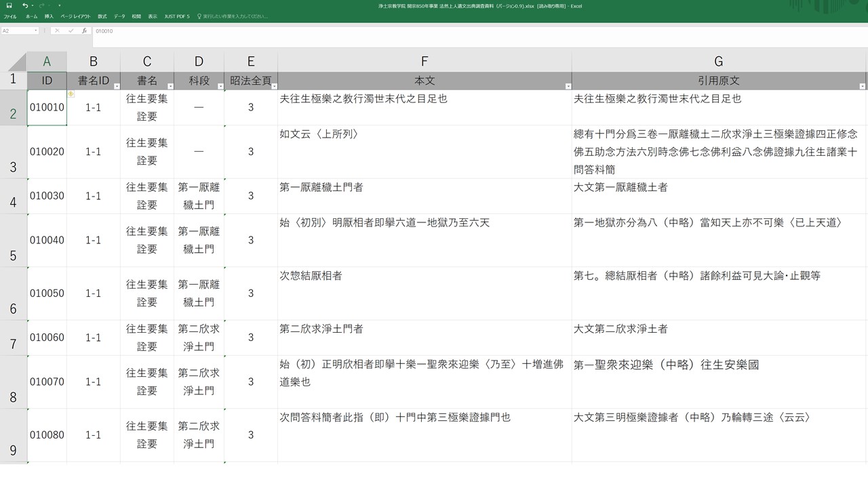
Task: Click the Save icon in quick access toolbar
Action: tap(9, 5)
